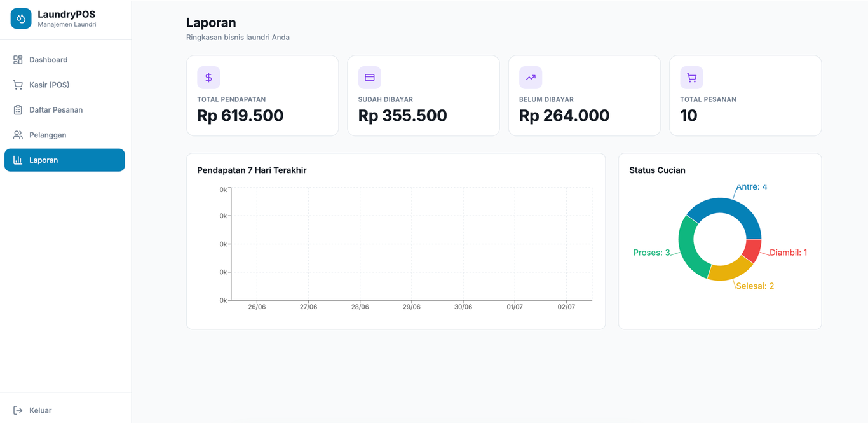Click the "Proses: 3" chart label
Image resolution: width=868 pixels, height=423 pixels.
(x=651, y=253)
